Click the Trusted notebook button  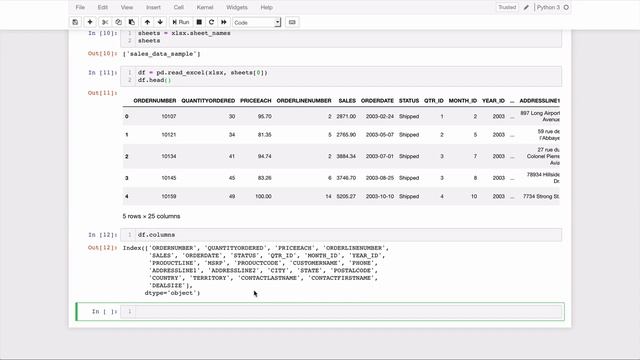pos(507,7)
